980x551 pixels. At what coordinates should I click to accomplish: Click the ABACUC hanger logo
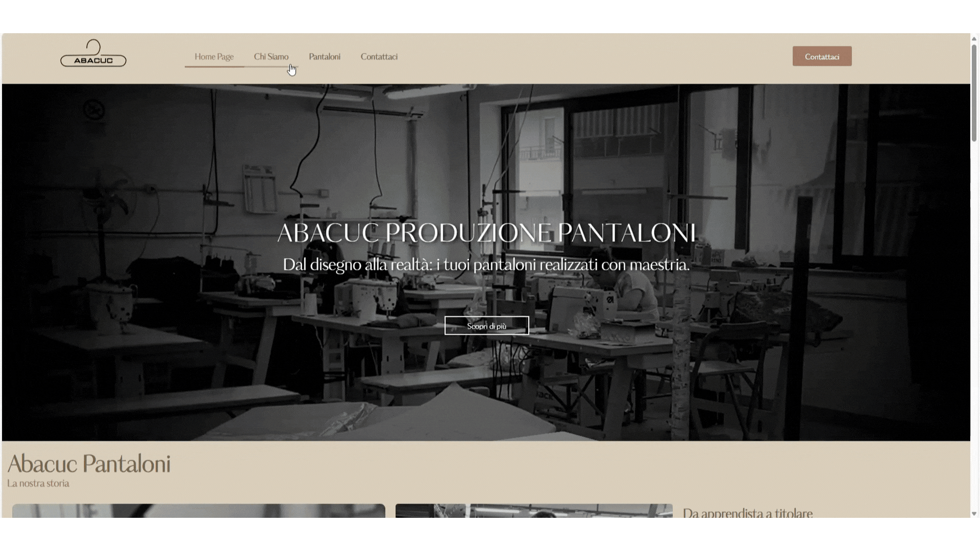[93, 54]
